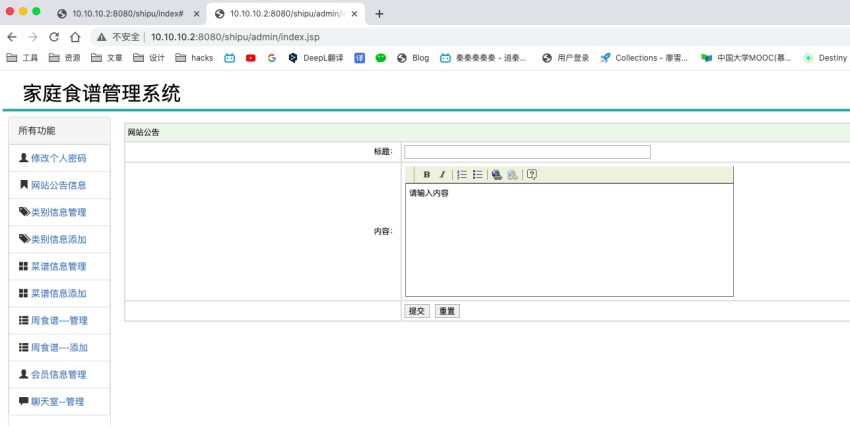
Task: Insert a bulleted list in editor
Action: point(478,174)
